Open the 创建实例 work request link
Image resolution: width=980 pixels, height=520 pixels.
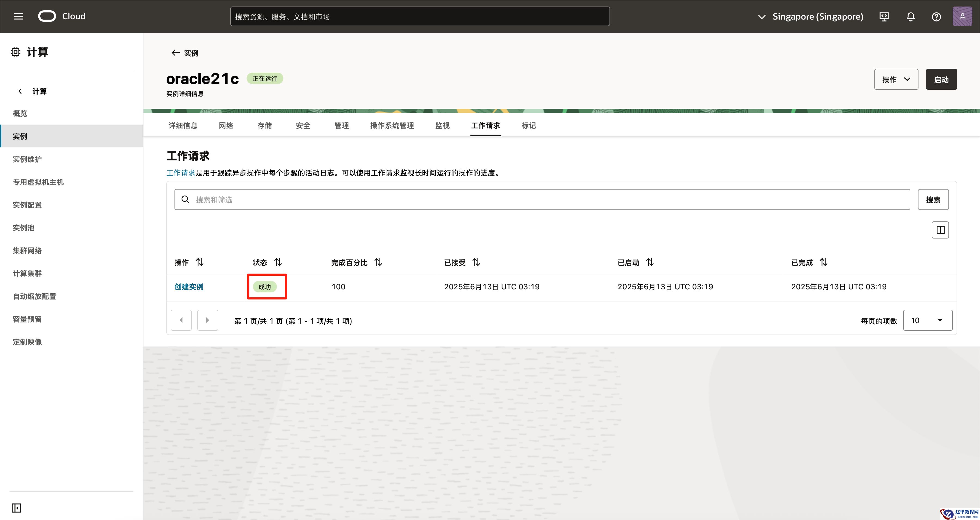pyautogui.click(x=189, y=287)
